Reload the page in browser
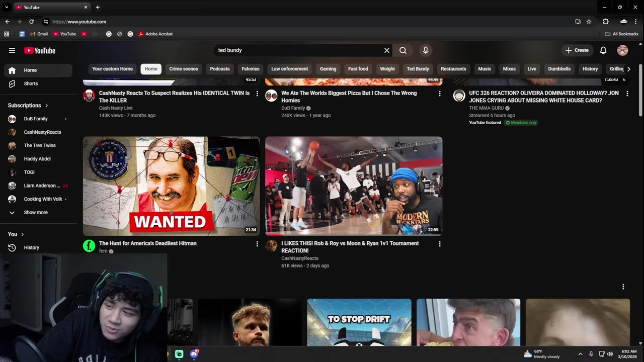This screenshot has height=362, width=644. pyautogui.click(x=31, y=22)
